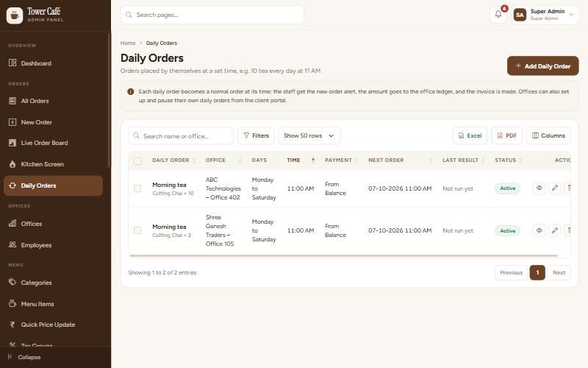This screenshot has height=368, width=588.
Task: Click the funnel icon on Filters
Action: pyautogui.click(x=246, y=135)
